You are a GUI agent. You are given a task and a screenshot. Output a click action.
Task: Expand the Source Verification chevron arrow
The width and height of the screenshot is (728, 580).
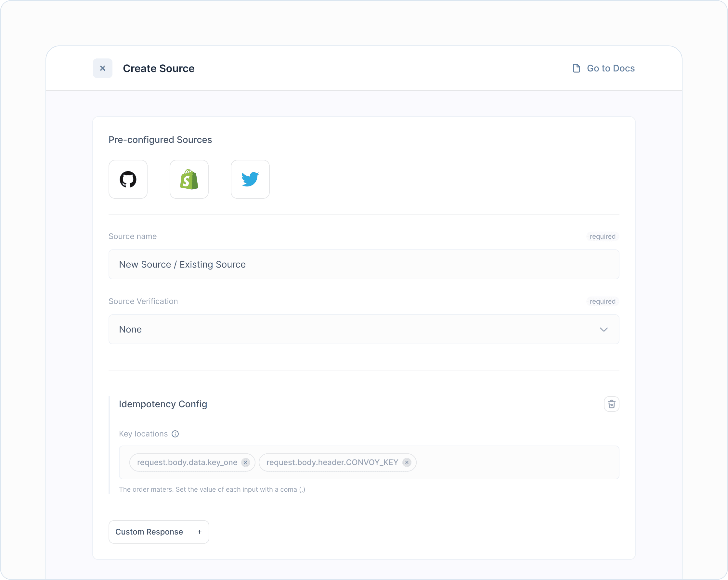[x=604, y=329]
